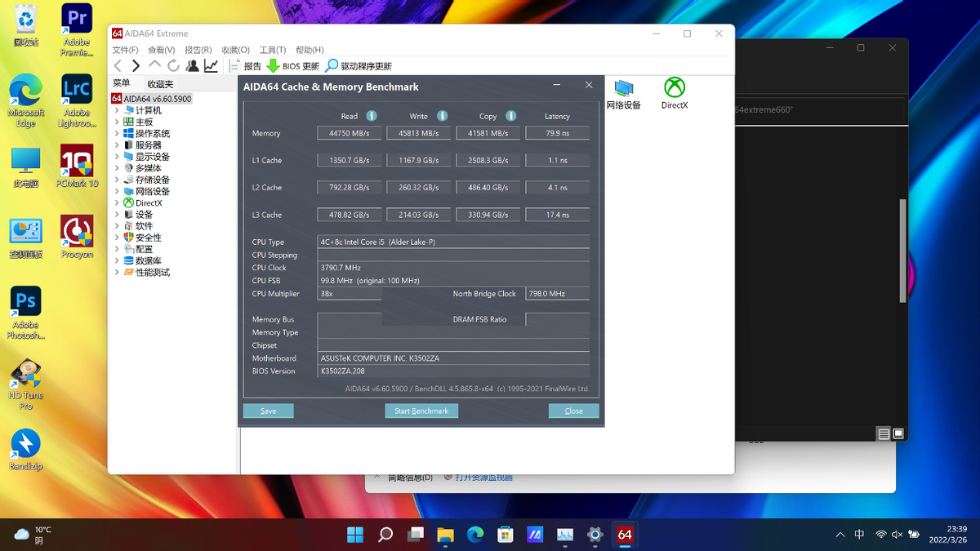Expand the 存储设备 tree node
This screenshot has width=980, height=551.
(117, 180)
